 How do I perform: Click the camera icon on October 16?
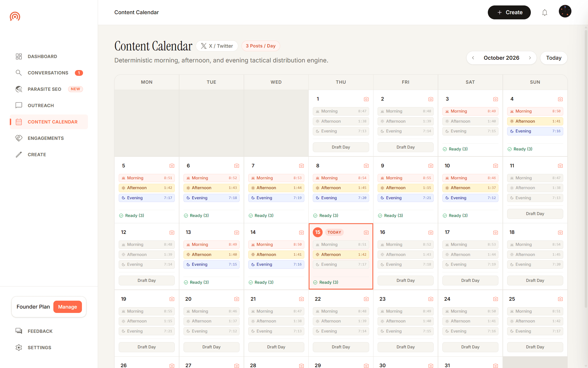coord(431,232)
